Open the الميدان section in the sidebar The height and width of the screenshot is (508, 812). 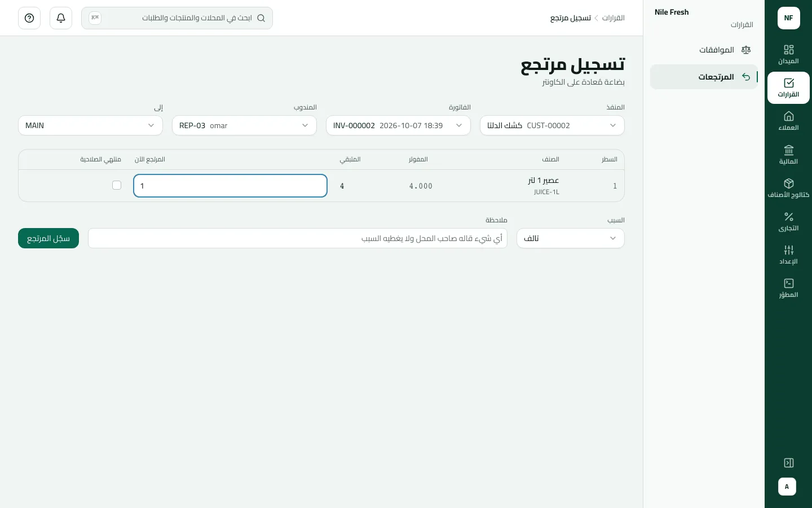coord(788,54)
